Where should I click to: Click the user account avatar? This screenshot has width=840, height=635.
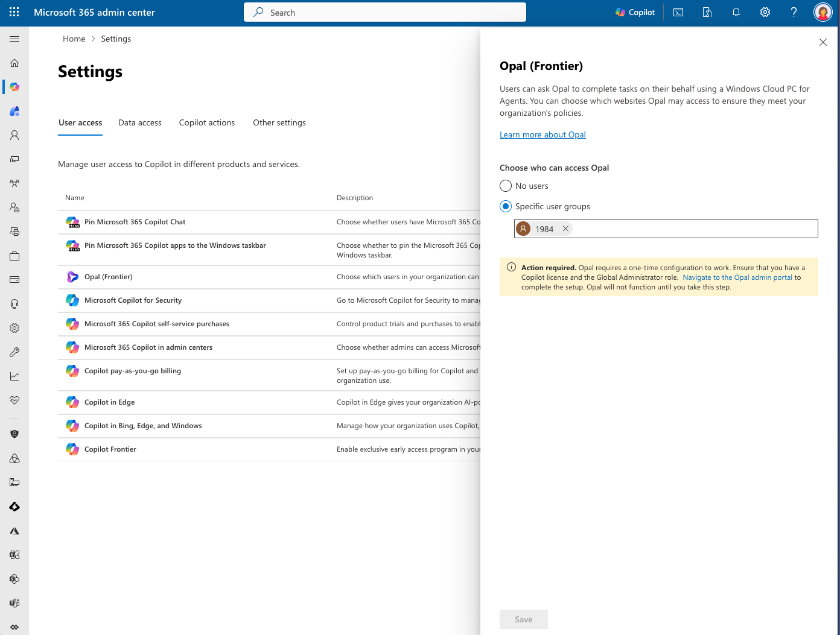822,12
